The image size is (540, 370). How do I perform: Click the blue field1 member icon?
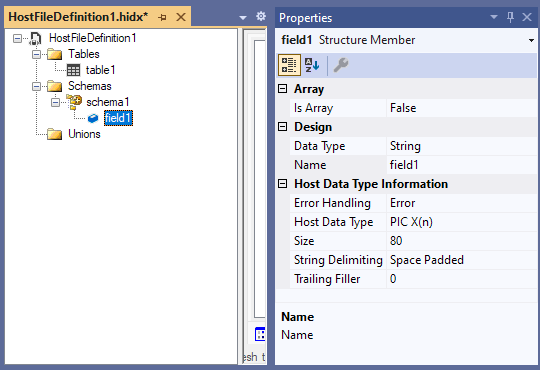pos(93,118)
